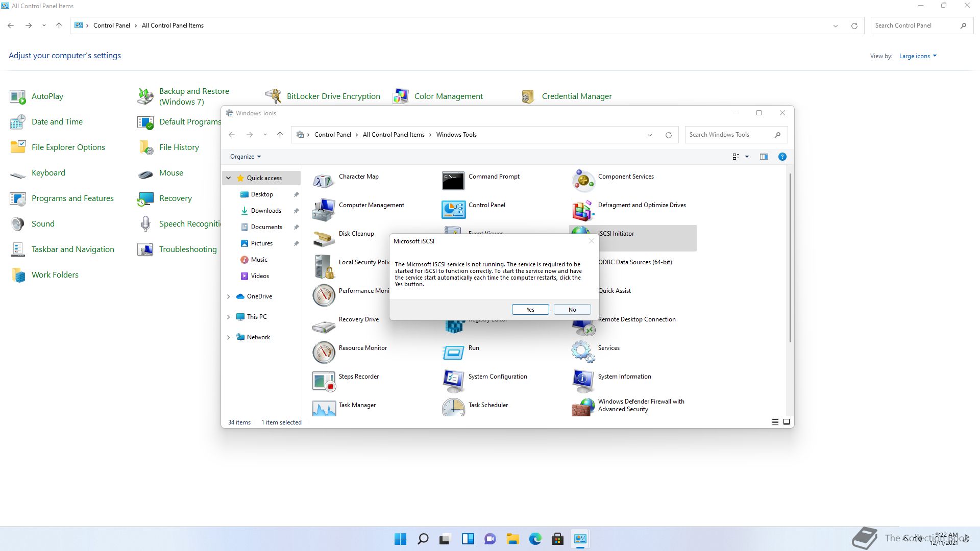Open the AutoPlay icon in Control Panel

(18, 96)
